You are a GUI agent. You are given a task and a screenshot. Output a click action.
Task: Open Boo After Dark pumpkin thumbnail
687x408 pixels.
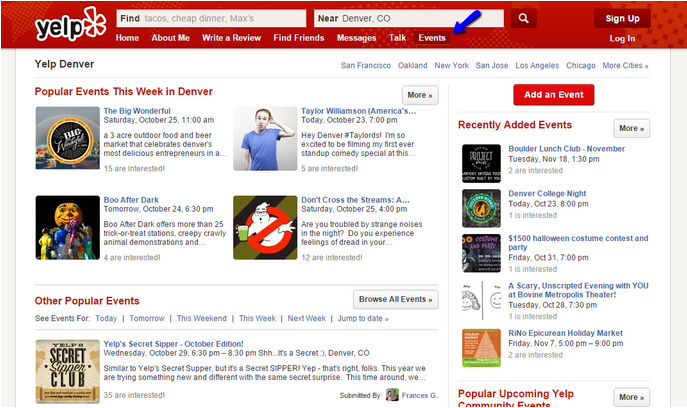pos(67,227)
